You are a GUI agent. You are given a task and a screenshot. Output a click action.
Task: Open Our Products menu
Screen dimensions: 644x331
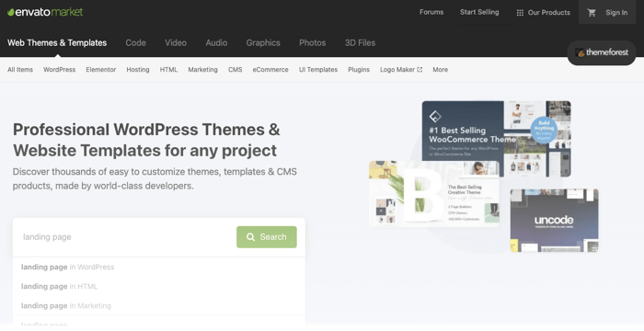pos(543,13)
